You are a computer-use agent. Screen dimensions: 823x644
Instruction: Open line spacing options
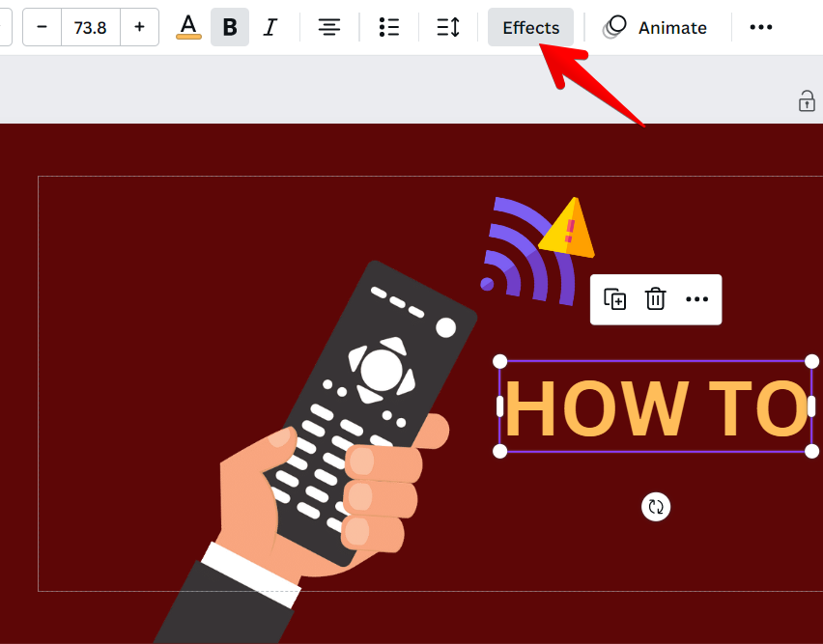point(448,27)
